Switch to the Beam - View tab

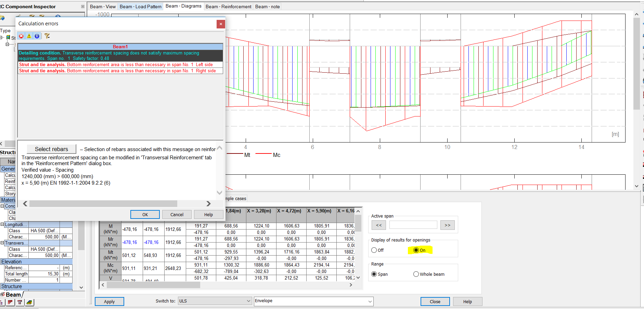[103, 7]
